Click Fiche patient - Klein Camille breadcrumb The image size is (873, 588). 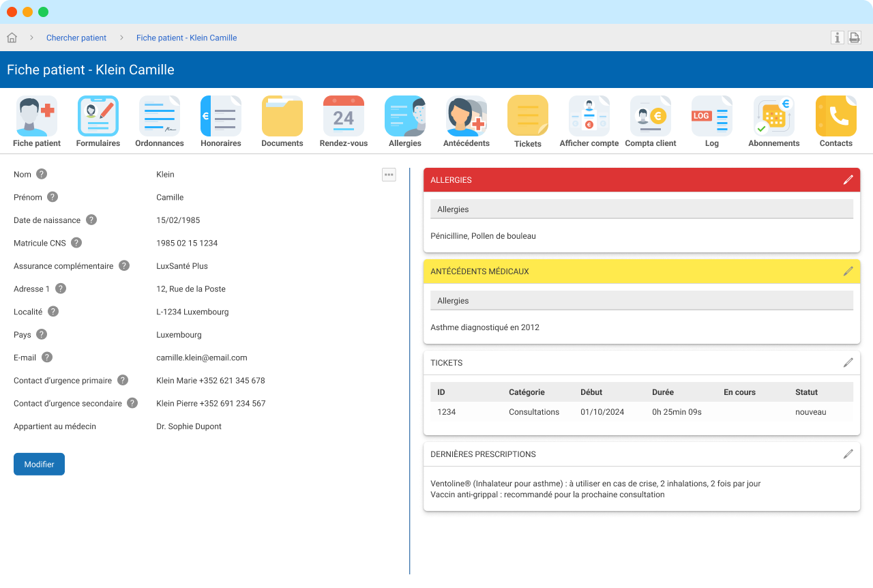pyautogui.click(x=187, y=38)
